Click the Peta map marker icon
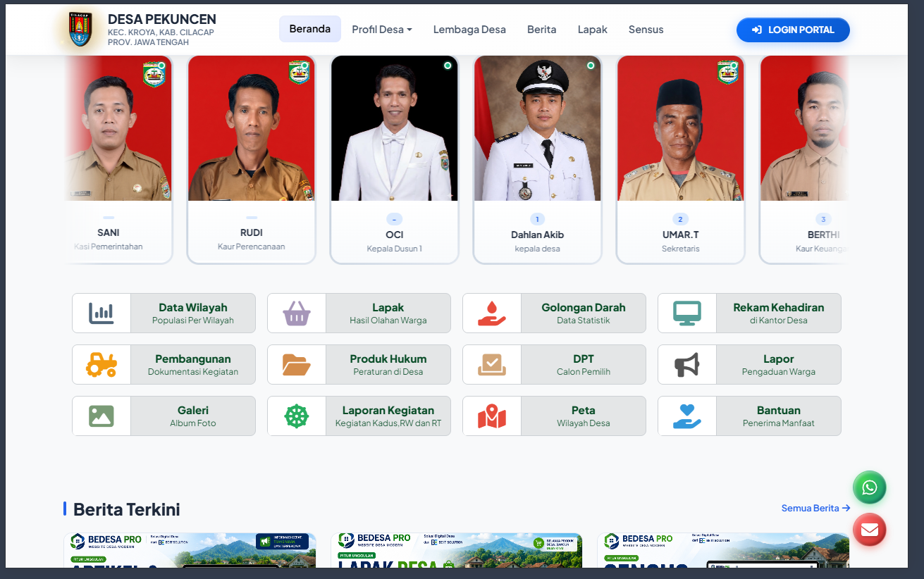This screenshot has height=579, width=924. click(492, 416)
